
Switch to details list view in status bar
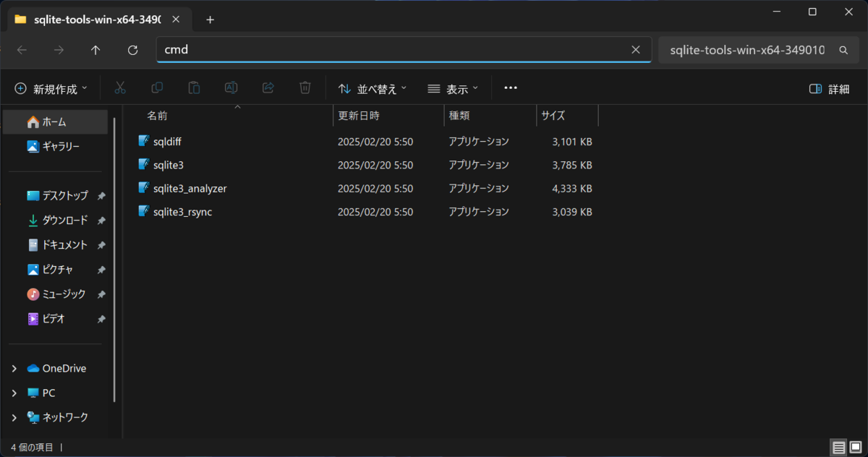point(839,448)
